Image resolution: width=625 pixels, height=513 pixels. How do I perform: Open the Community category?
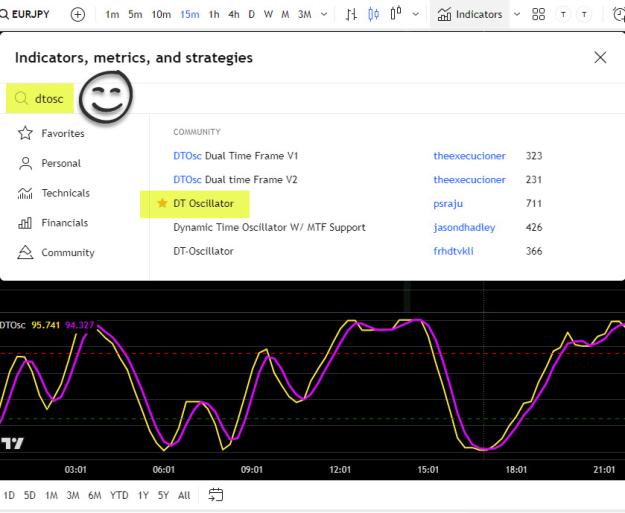point(56,252)
